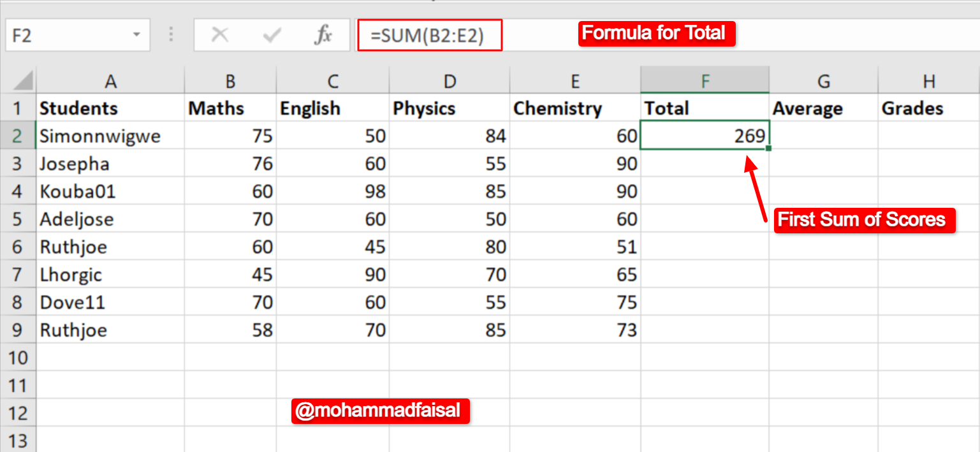The height and width of the screenshot is (452, 980).
Task: Select the cell containing Dove11
Action: coord(111,302)
